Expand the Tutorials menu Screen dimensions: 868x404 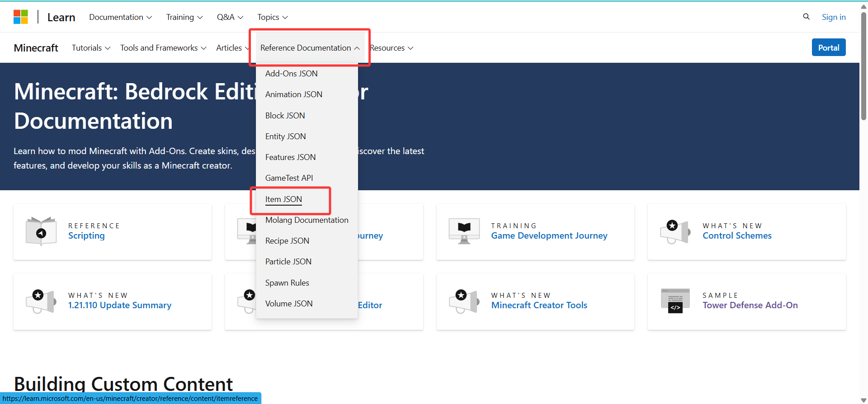click(91, 48)
